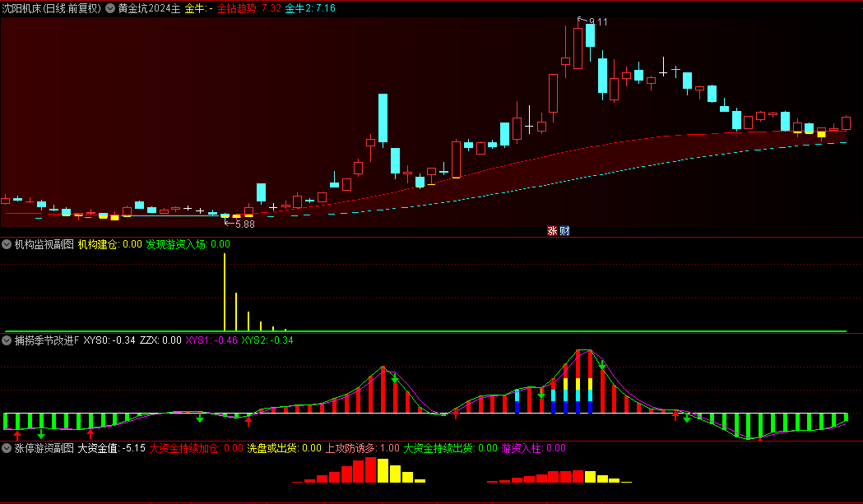Image resolution: width=863 pixels, height=504 pixels.
Task: Click the 金牛: - label
Action: [199, 8]
